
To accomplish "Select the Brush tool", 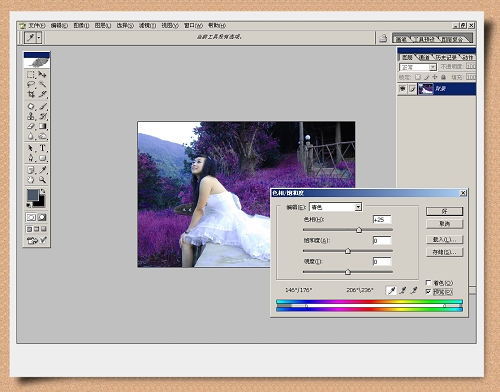I will point(42,107).
